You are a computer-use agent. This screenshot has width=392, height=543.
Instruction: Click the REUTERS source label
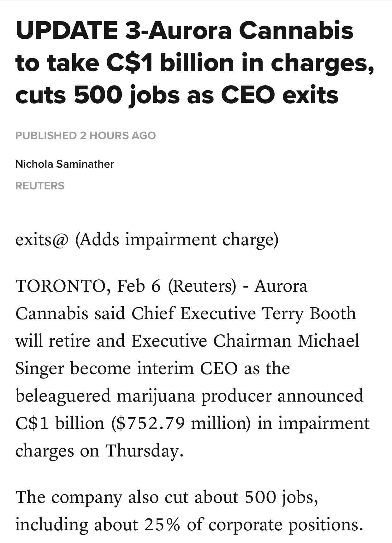(40, 186)
